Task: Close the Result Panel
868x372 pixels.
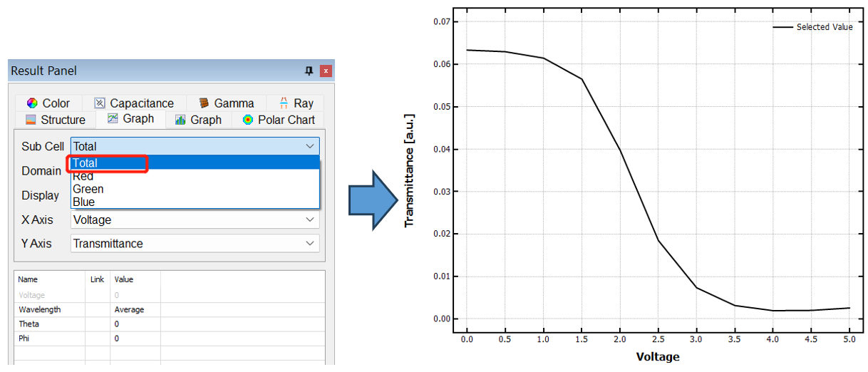Action: tap(326, 71)
